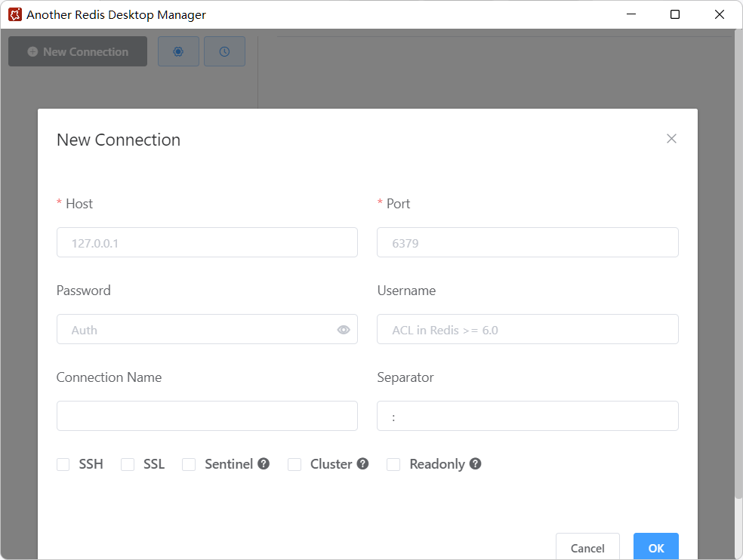Screen dimensions: 743x560
Task: Click the Port input field
Action: [x=527, y=242]
